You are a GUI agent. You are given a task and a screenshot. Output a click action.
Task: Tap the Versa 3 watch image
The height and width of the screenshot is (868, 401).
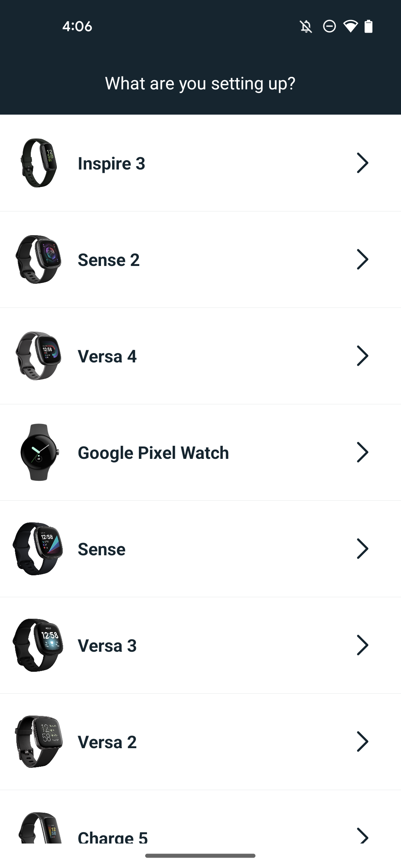[x=38, y=645]
